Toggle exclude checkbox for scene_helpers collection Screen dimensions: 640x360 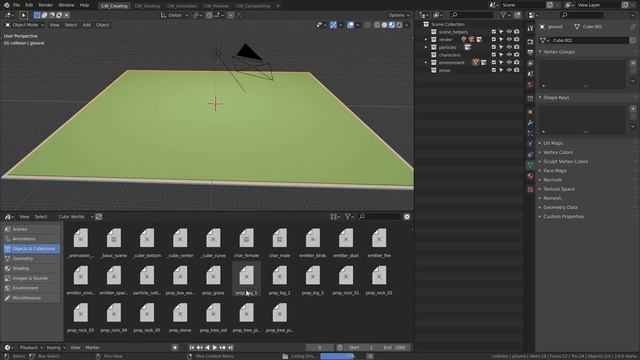pyautogui.click(x=494, y=32)
